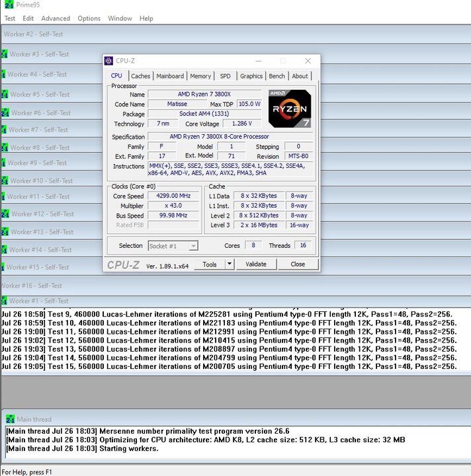Click Worker #1 window icon
The width and height of the screenshot is (471, 476).
[x=4, y=301]
